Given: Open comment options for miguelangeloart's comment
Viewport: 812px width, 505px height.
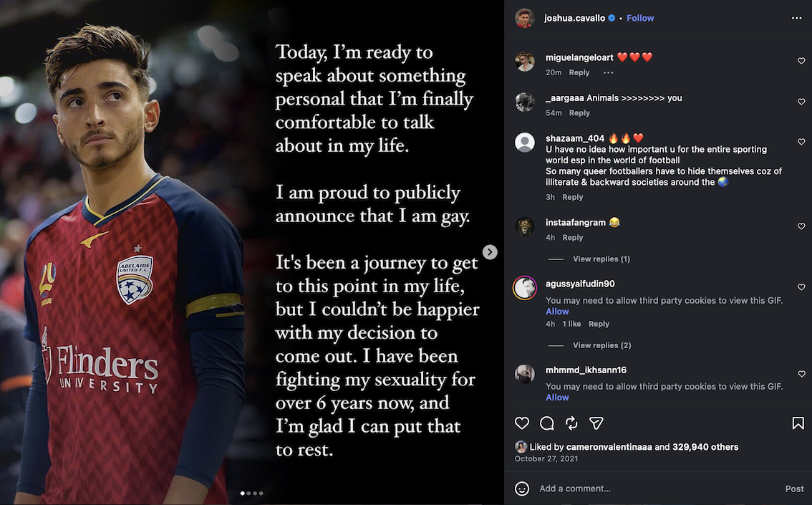Looking at the screenshot, I should (608, 72).
